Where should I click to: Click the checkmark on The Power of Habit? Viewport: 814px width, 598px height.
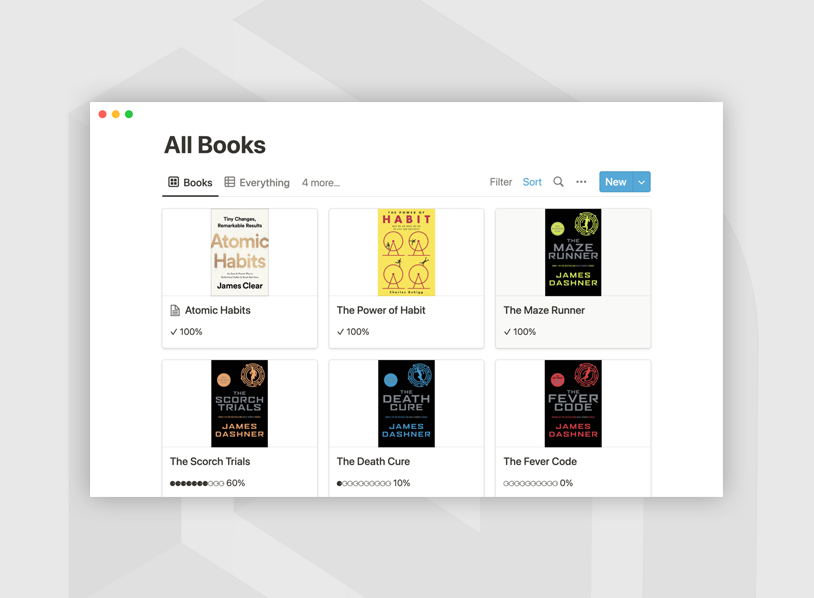(340, 332)
